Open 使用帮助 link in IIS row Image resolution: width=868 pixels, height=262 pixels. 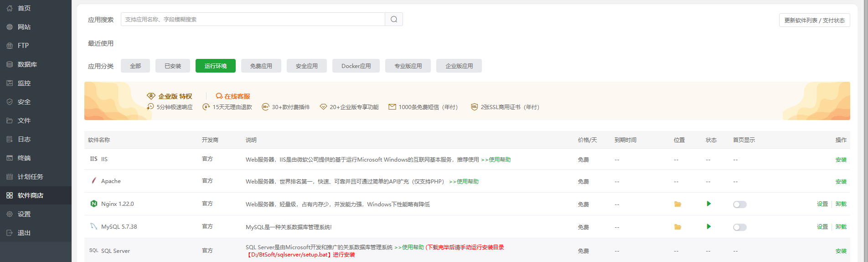(x=496, y=160)
